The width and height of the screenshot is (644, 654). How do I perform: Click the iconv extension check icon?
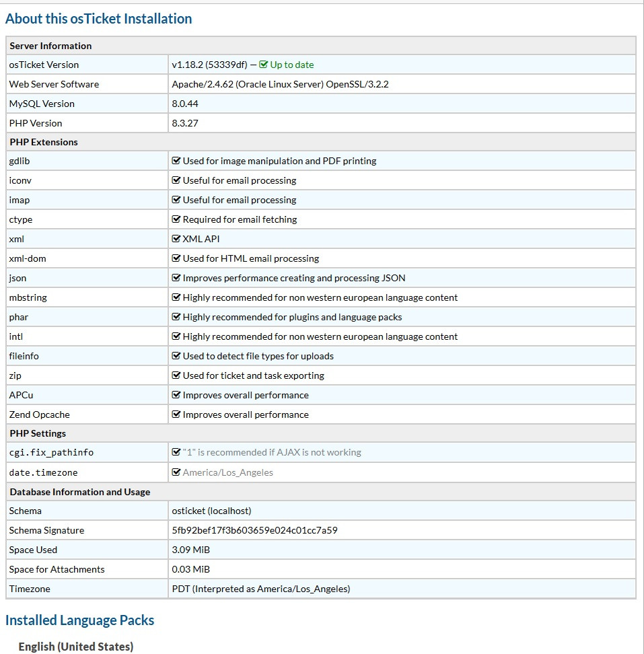(x=176, y=180)
